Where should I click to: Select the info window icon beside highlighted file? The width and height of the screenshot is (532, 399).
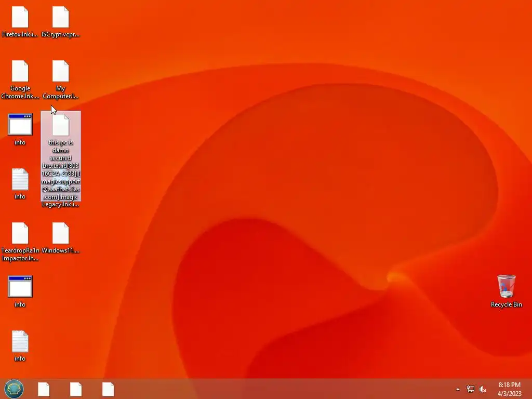click(x=20, y=125)
